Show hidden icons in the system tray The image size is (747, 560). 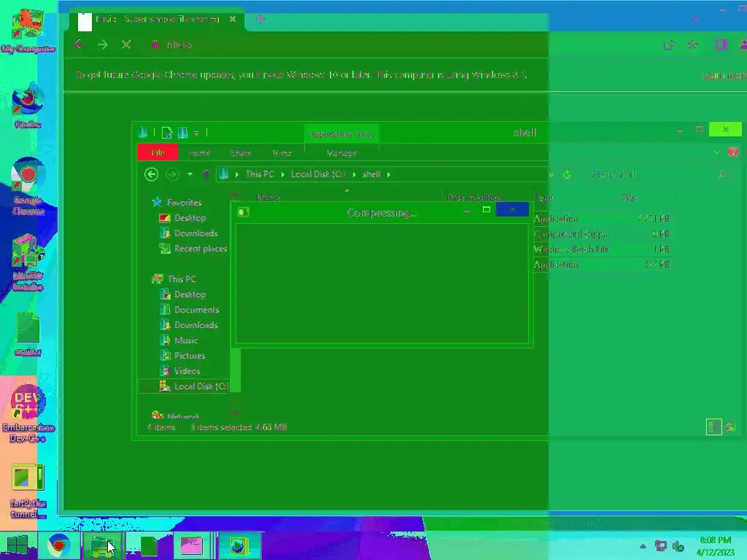point(643,546)
